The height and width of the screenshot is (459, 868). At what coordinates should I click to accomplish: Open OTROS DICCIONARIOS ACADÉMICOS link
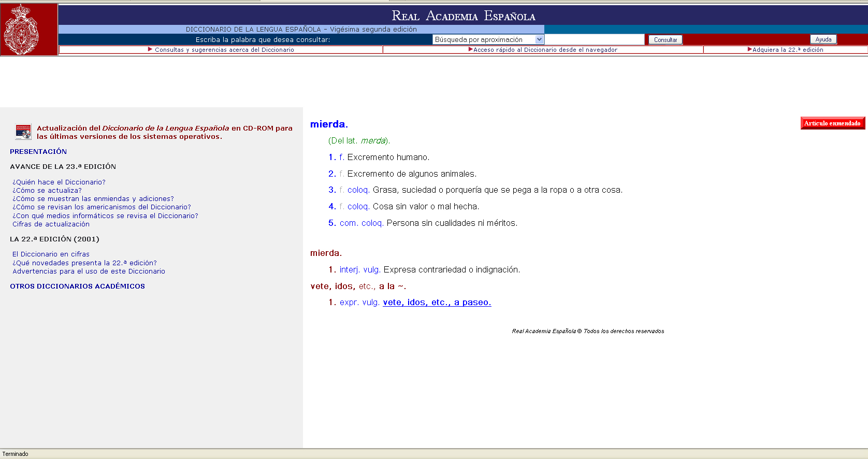(x=77, y=286)
